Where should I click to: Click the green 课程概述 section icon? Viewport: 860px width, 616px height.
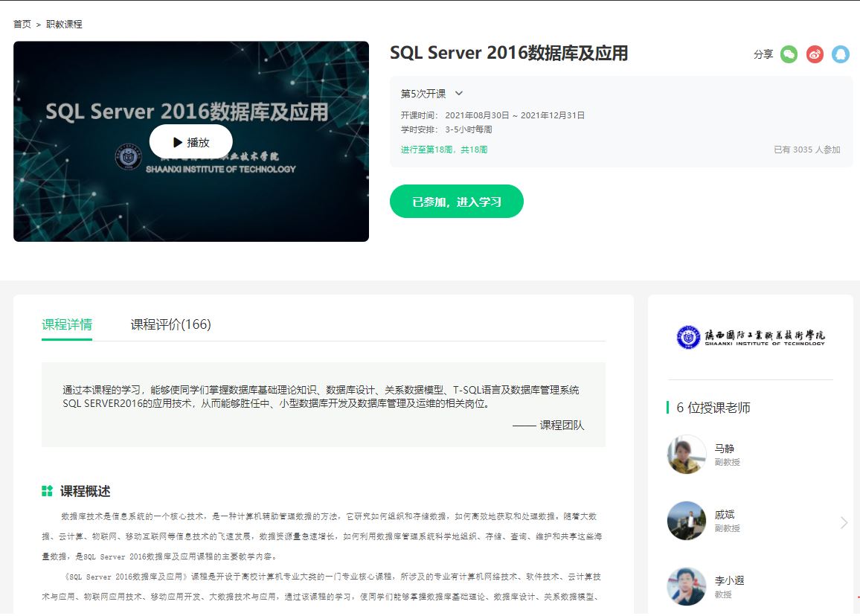point(47,491)
